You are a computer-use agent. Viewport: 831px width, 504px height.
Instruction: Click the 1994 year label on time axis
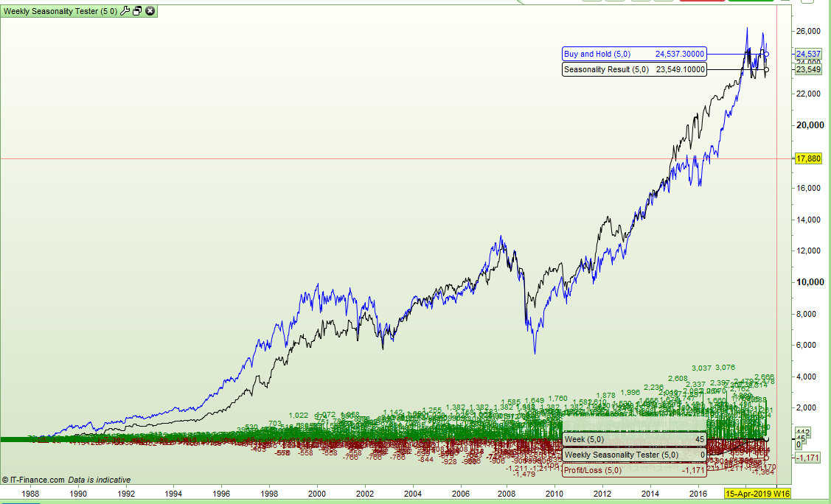tap(173, 494)
